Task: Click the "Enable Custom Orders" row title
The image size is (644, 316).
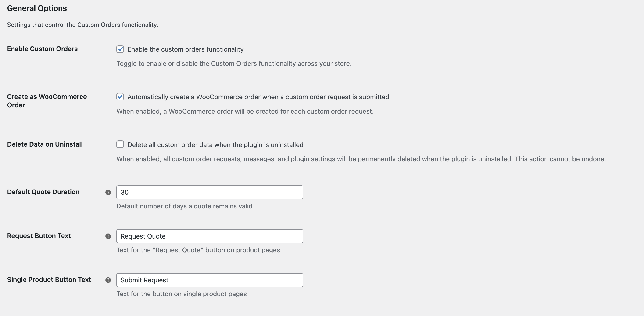Action: (42, 49)
